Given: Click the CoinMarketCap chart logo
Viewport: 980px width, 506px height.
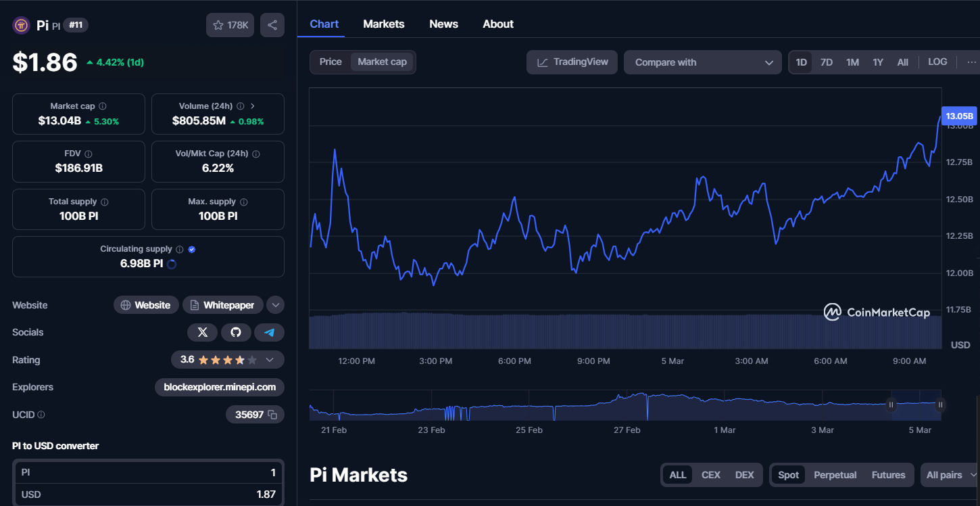Looking at the screenshot, I should click(877, 313).
